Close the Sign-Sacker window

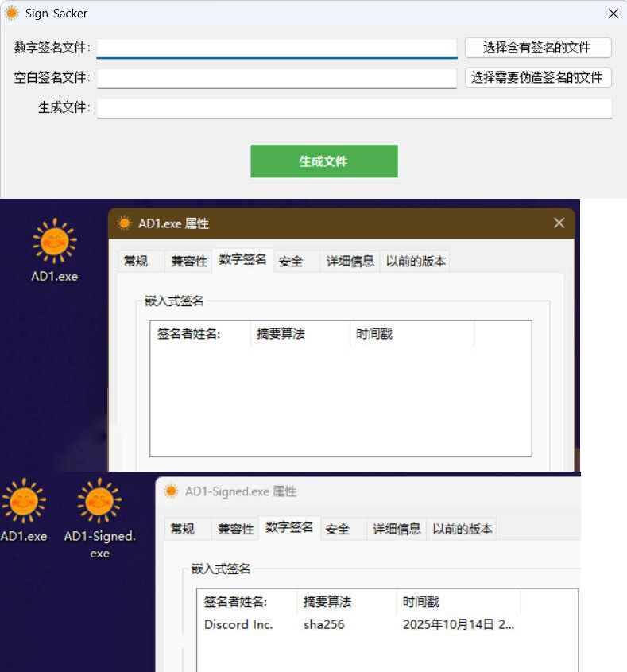tap(613, 14)
